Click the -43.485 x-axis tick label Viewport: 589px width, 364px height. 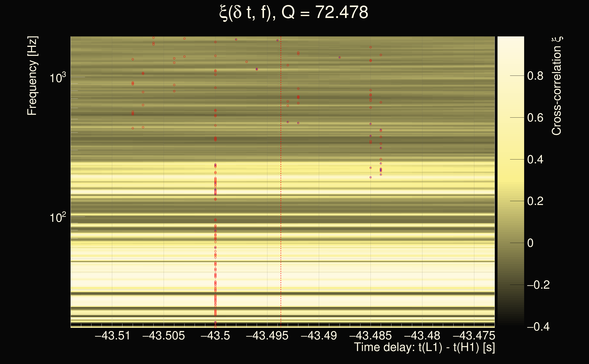[x=370, y=336]
